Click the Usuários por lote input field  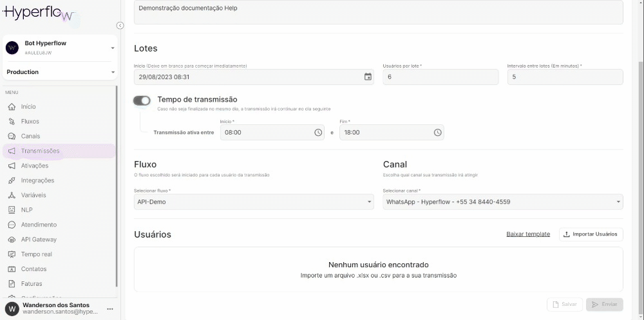pyautogui.click(x=440, y=77)
